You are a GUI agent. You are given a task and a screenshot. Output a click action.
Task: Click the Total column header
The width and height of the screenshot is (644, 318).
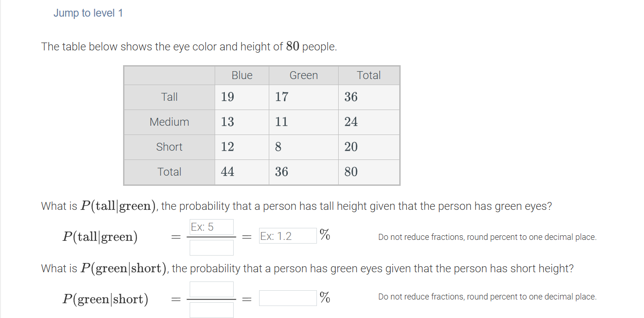click(x=369, y=75)
